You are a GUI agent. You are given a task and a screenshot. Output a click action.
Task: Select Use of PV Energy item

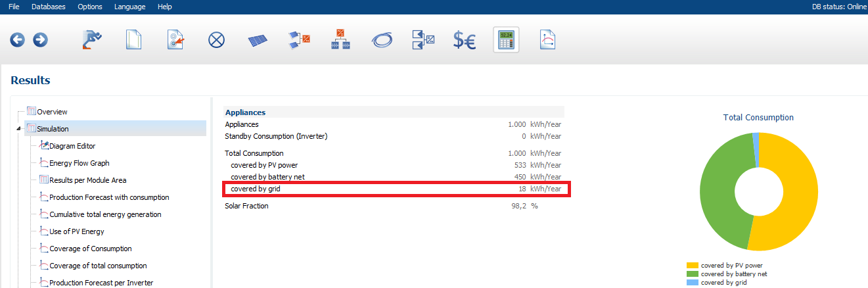[x=76, y=231]
